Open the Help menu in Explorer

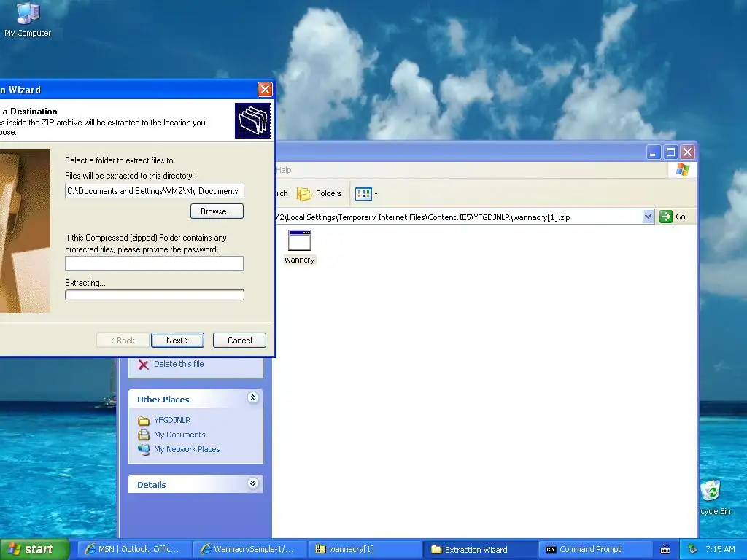coord(284,170)
